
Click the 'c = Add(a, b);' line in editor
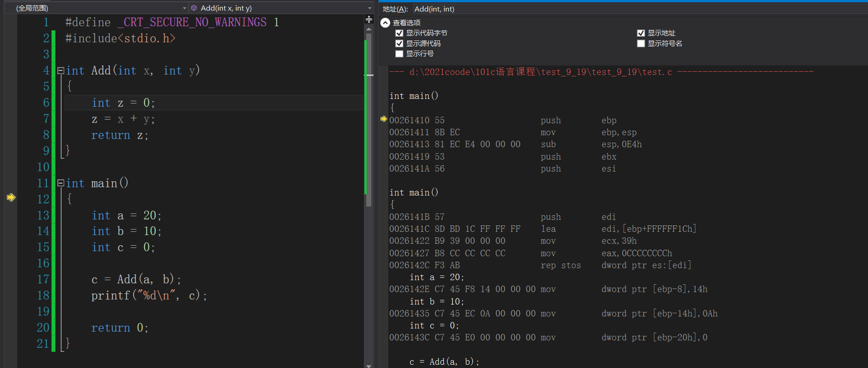click(136, 279)
